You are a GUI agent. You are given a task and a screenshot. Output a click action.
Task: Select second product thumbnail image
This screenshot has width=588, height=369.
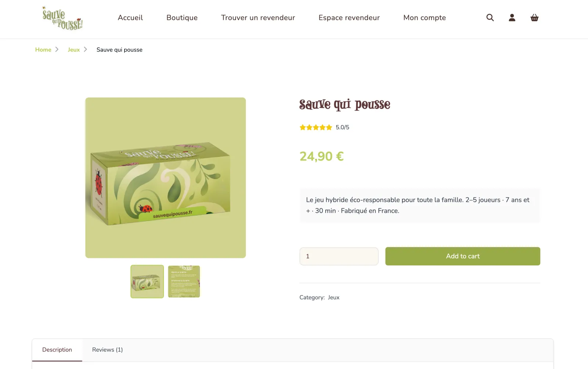(184, 282)
